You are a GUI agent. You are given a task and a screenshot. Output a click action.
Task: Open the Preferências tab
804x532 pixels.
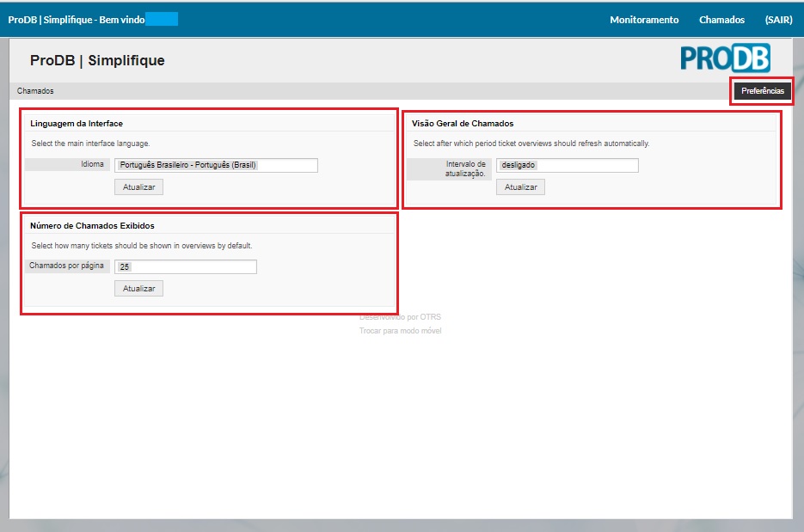pyautogui.click(x=763, y=91)
